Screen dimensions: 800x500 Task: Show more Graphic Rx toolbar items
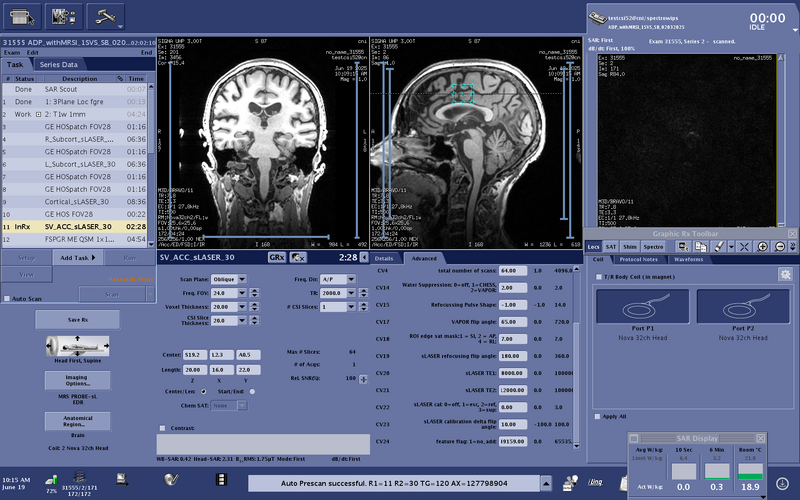[x=792, y=247]
